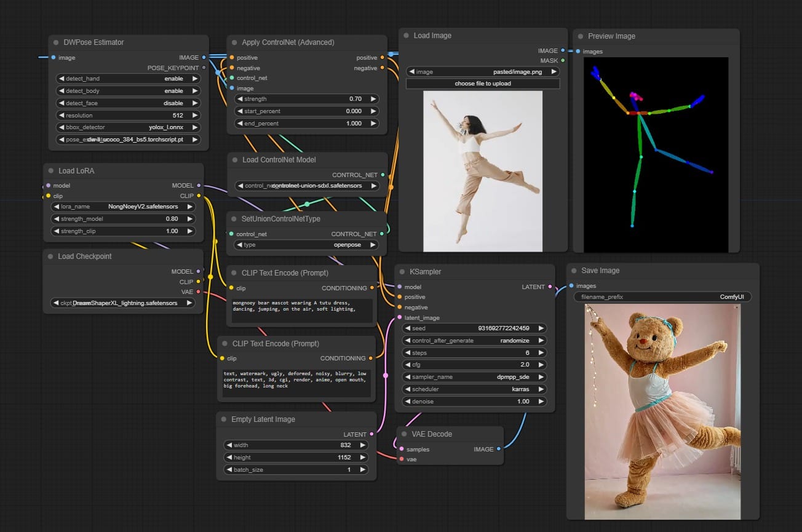Click the filename_prefix ComfyUI field
The image size is (802, 532).
(x=662, y=296)
